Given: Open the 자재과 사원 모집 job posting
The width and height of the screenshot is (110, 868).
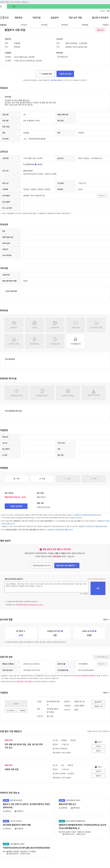Looking at the screenshot, I should pos(11,769).
